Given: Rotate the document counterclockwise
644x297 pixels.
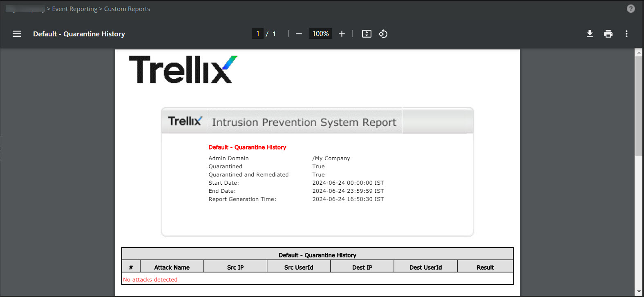Looking at the screenshot, I should [383, 34].
